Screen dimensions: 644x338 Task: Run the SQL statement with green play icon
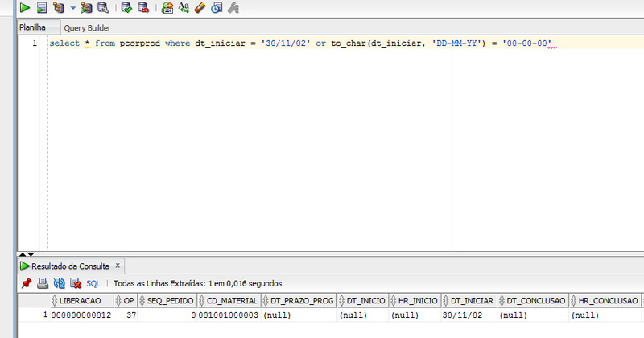25,8
